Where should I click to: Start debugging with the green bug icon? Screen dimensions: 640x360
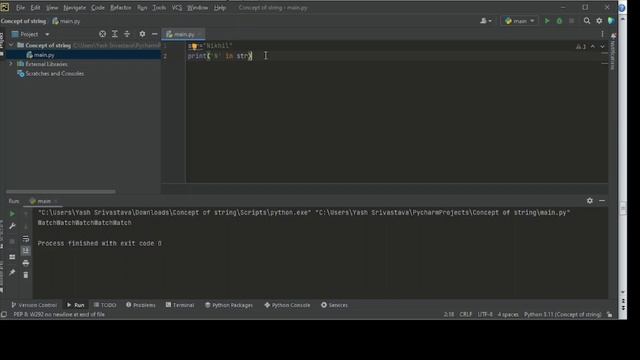pyautogui.click(x=559, y=21)
